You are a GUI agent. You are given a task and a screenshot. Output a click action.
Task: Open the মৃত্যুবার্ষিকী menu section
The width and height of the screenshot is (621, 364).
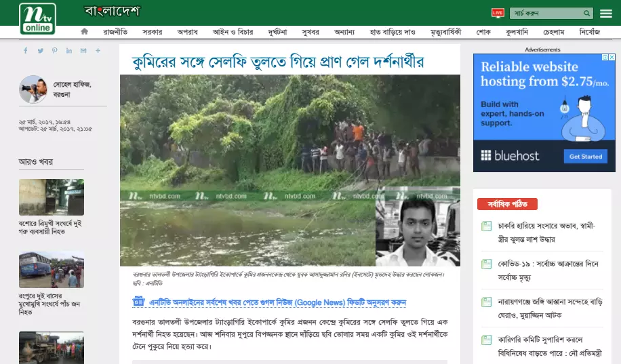445,32
